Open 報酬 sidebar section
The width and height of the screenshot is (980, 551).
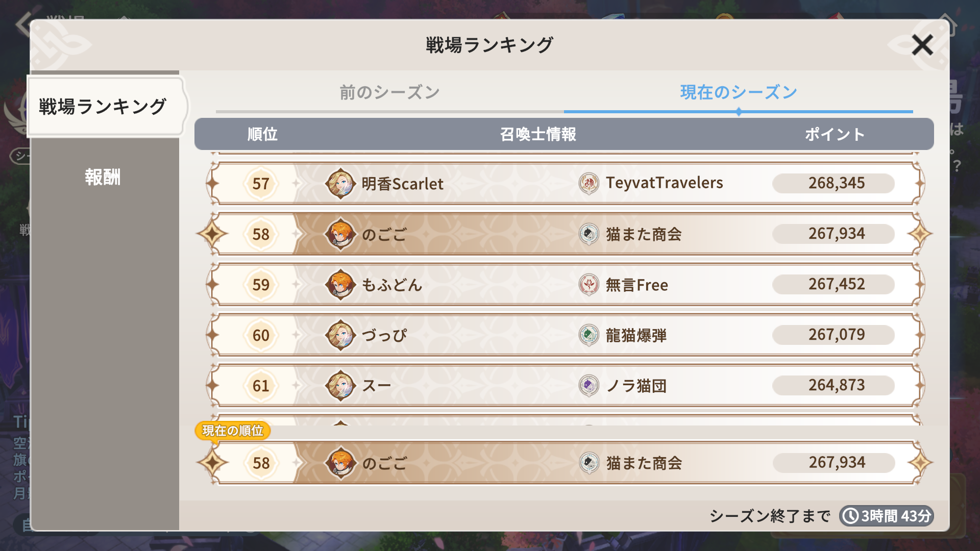point(103,177)
